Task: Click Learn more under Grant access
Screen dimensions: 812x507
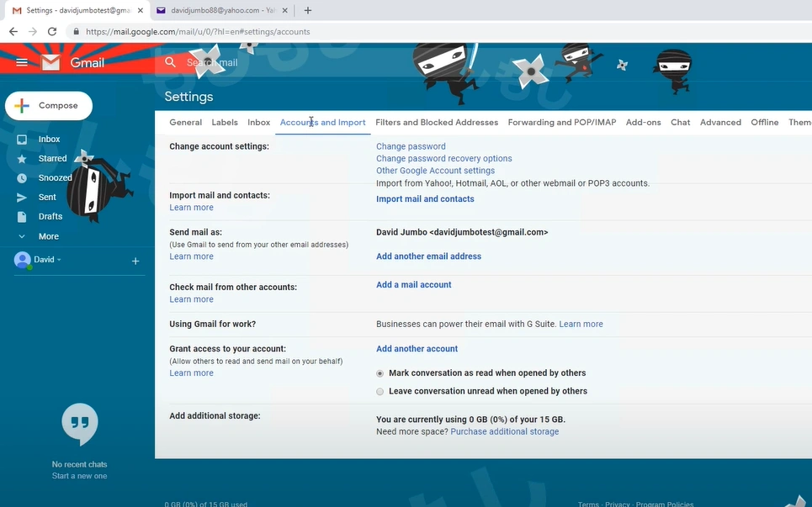Action: [x=191, y=373]
